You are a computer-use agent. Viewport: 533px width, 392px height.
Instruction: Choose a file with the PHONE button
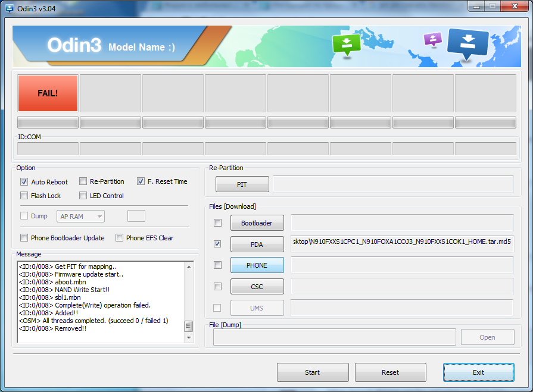257,265
